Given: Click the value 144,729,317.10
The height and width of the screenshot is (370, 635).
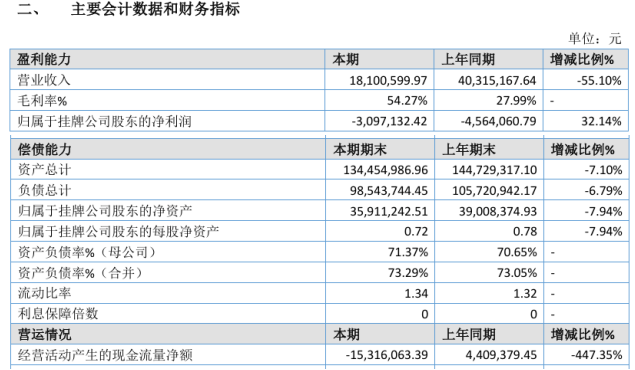Looking at the screenshot, I should 494,170.
